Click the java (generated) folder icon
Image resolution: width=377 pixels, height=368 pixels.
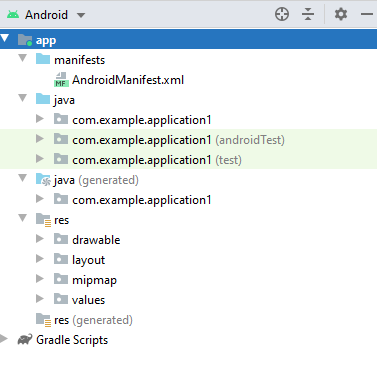coord(43,180)
